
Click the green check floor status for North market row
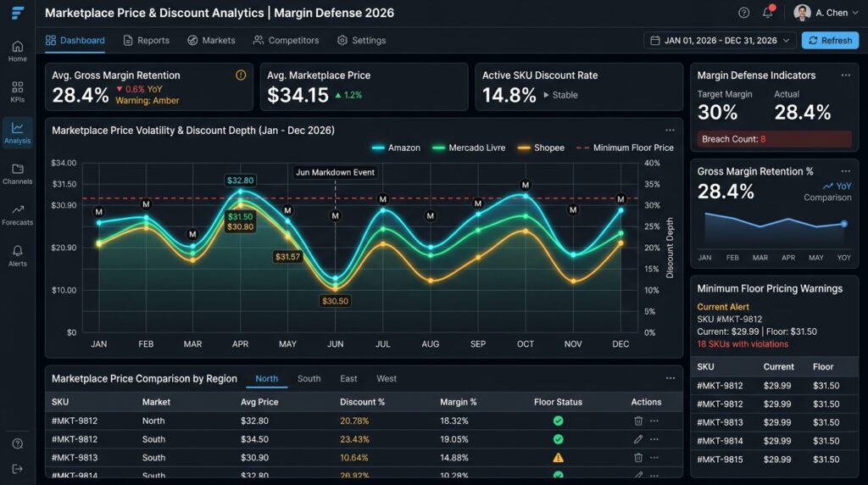[x=558, y=421]
